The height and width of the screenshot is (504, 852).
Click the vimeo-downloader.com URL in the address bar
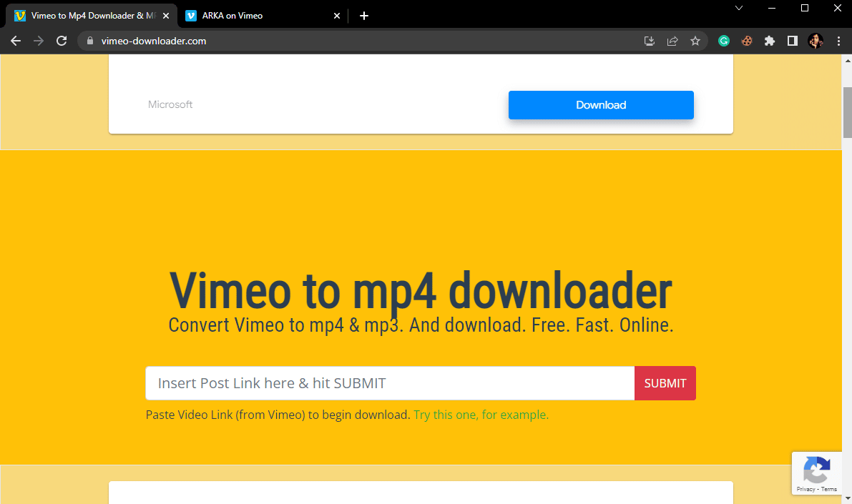[154, 41]
